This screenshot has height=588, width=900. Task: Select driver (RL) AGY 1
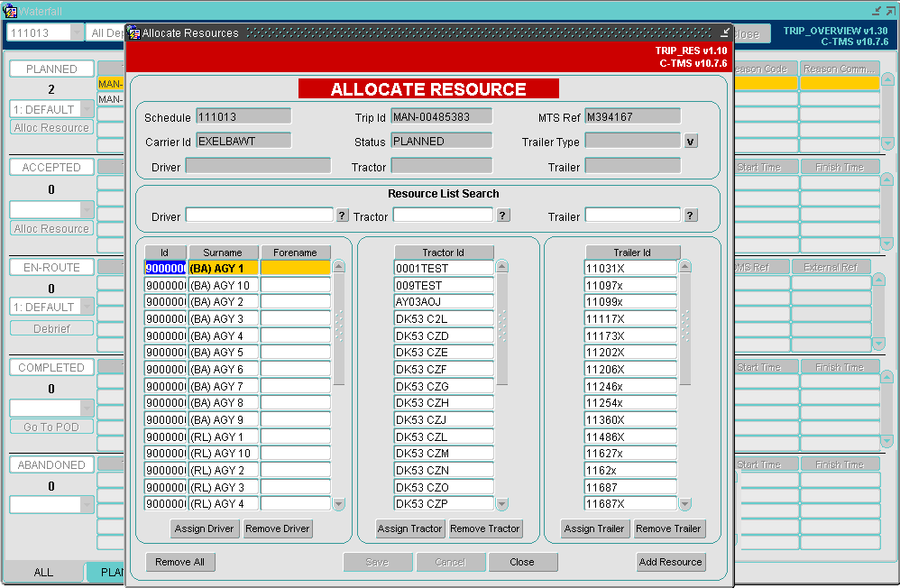coord(225,436)
